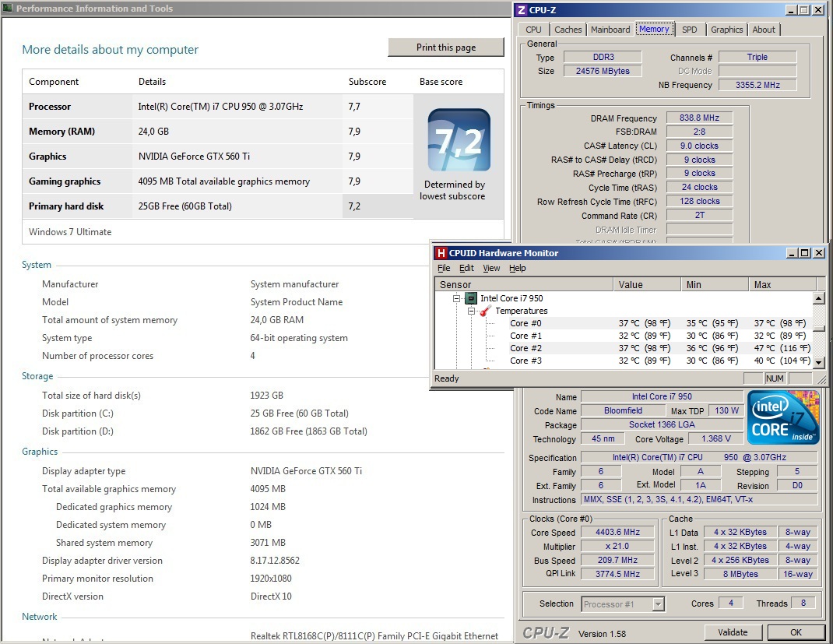This screenshot has width=833, height=644.
Task: Click the Size 24576 MBytes field
Action: coord(603,71)
